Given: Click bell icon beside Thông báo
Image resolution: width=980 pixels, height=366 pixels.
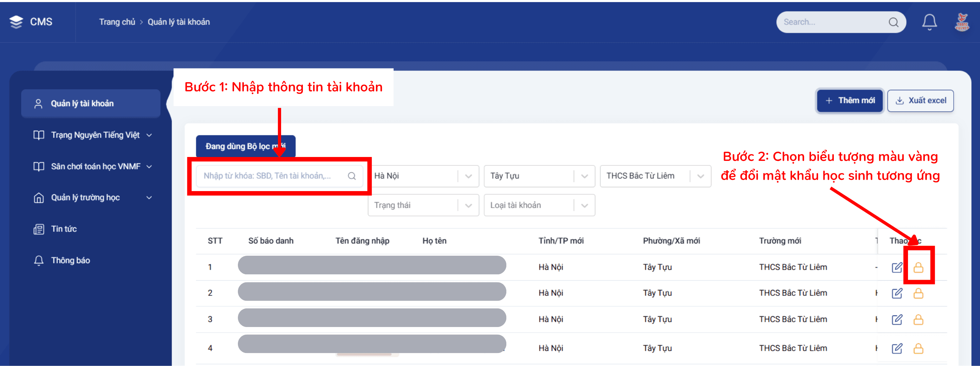Looking at the screenshot, I should coord(39,261).
